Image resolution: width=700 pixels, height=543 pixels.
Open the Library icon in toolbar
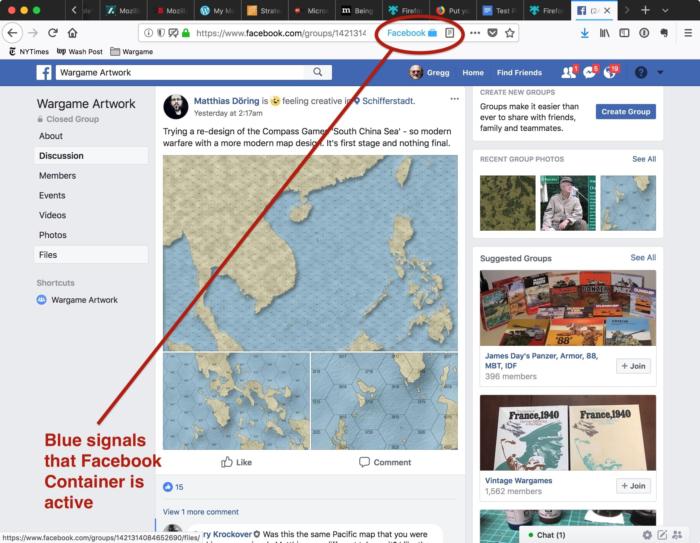(x=604, y=33)
